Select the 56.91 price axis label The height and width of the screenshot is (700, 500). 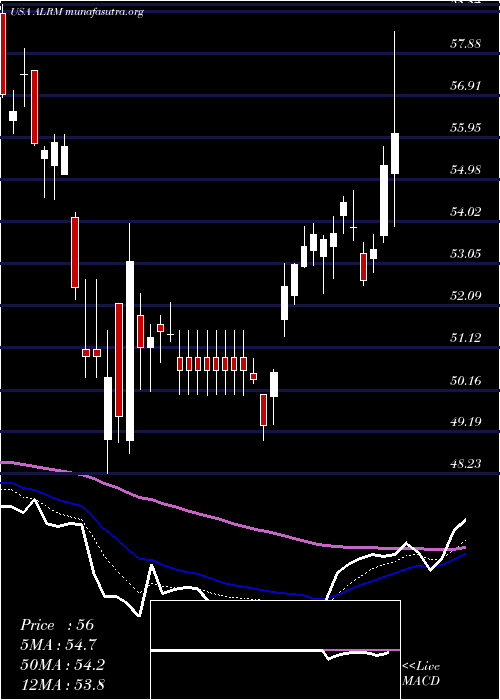pos(465,86)
